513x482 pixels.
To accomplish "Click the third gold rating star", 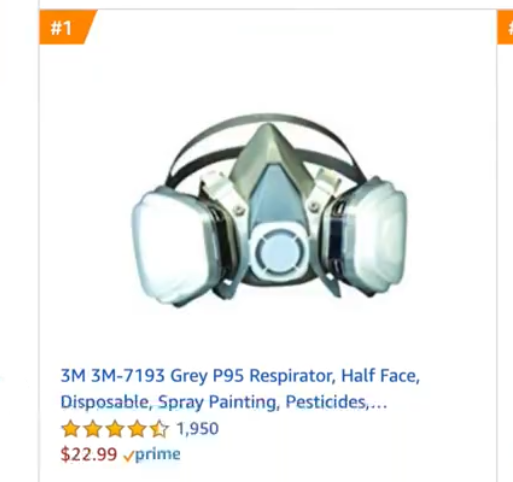I will tap(115, 429).
